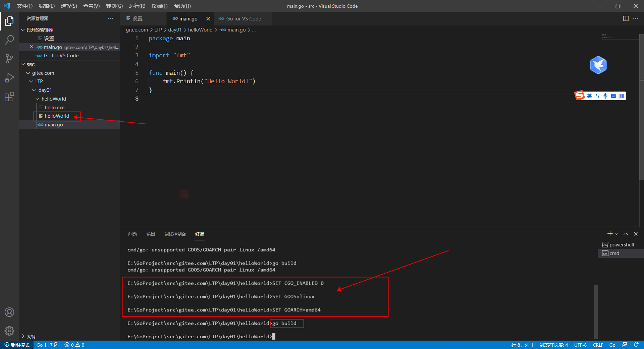The image size is (644, 349).
Task: Switch to the Go for VS Code tab
Action: coord(243,19)
